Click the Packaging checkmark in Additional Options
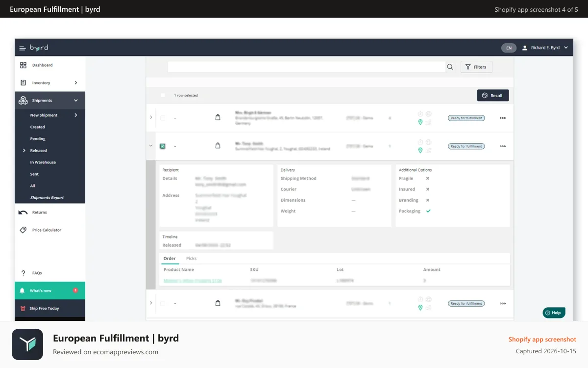 (x=428, y=211)
